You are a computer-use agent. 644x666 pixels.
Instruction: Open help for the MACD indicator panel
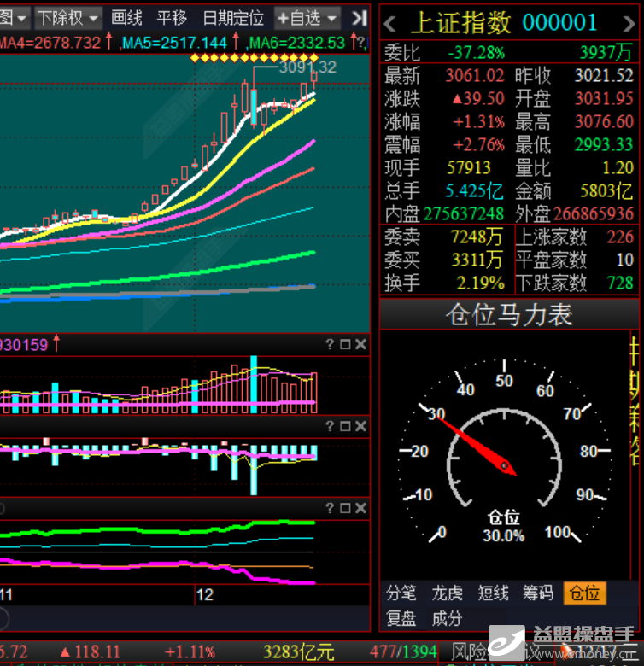[330, 426]
